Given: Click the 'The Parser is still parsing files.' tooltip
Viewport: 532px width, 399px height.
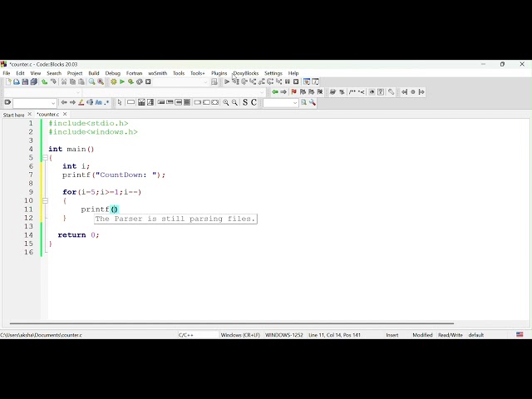Looking at the screenshot, I should click(x=175, y=219).
